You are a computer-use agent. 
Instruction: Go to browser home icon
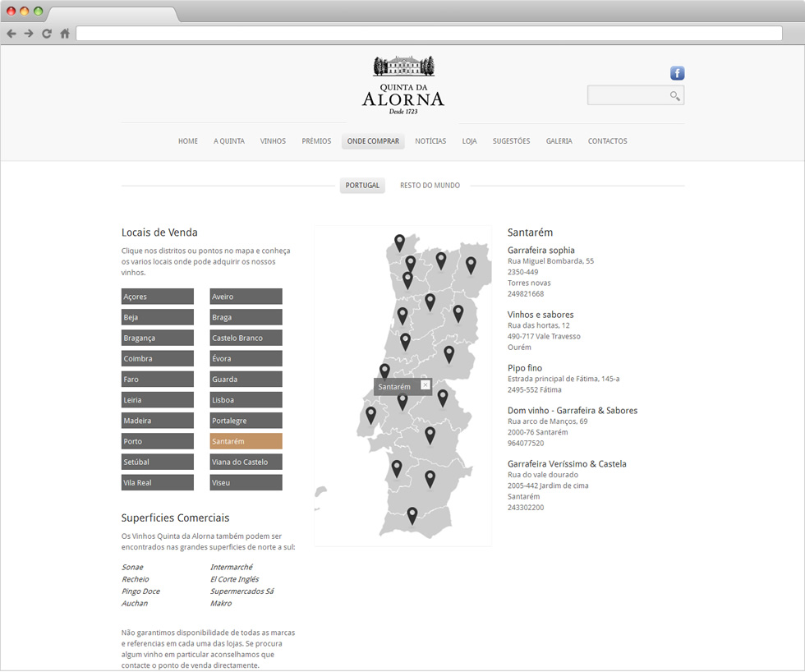65,34
